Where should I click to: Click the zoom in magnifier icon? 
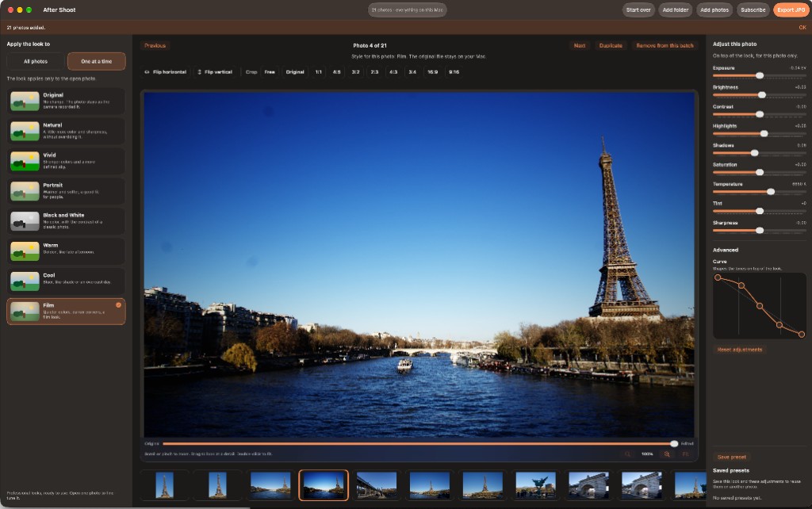(667, 454)
